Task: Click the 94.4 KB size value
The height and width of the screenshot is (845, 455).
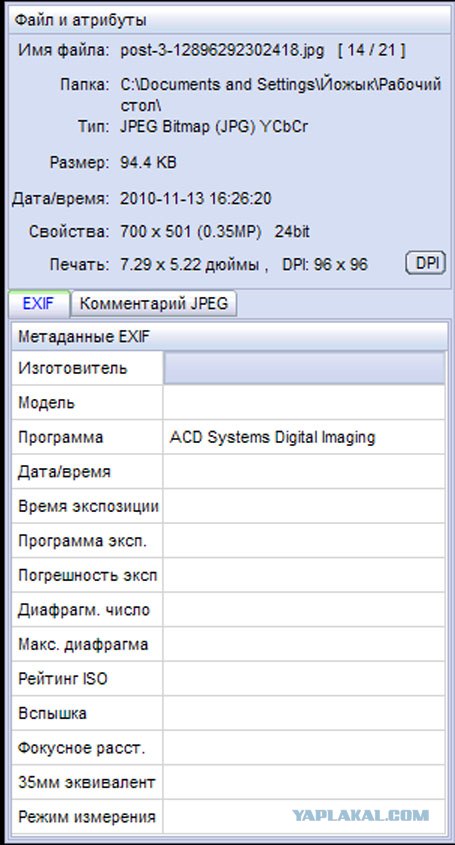Action: click(x=148, y=163)
